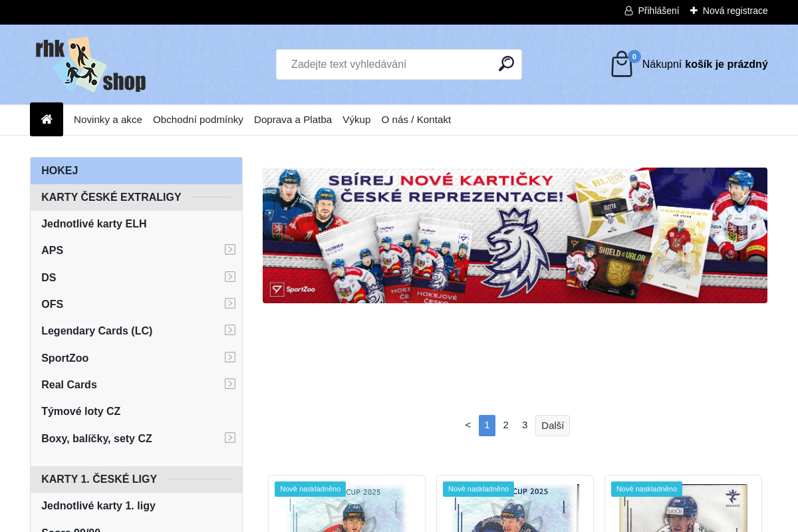Open Legendary Cards (LC) category

[x=97, y=331]
